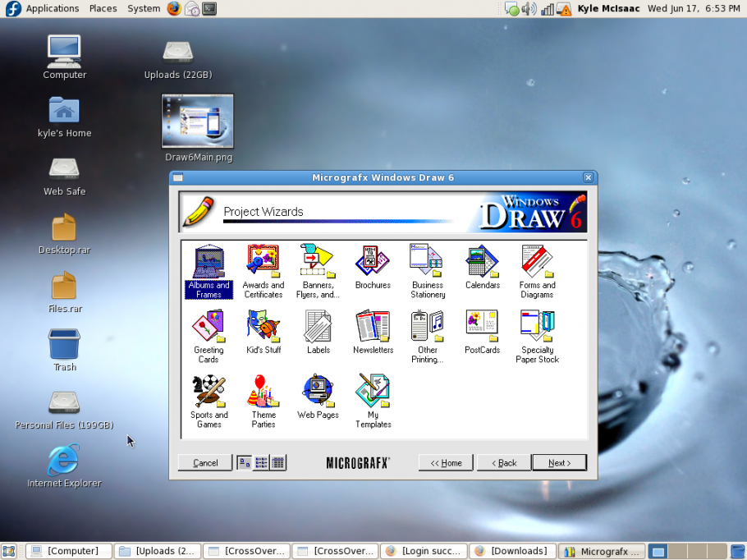
Task: Adjust the volume control in system tray
Action: pyautogui.click(x=528, y=8)
